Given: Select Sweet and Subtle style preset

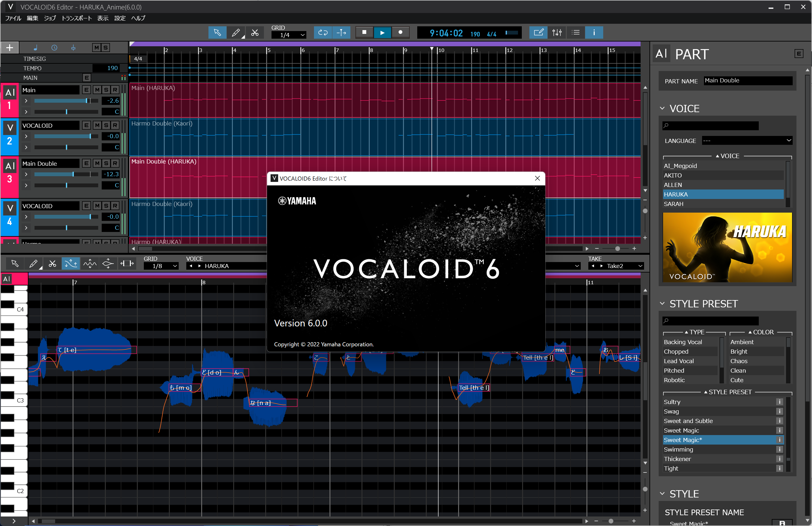Looking at the screenshot, I should point(719,421).
